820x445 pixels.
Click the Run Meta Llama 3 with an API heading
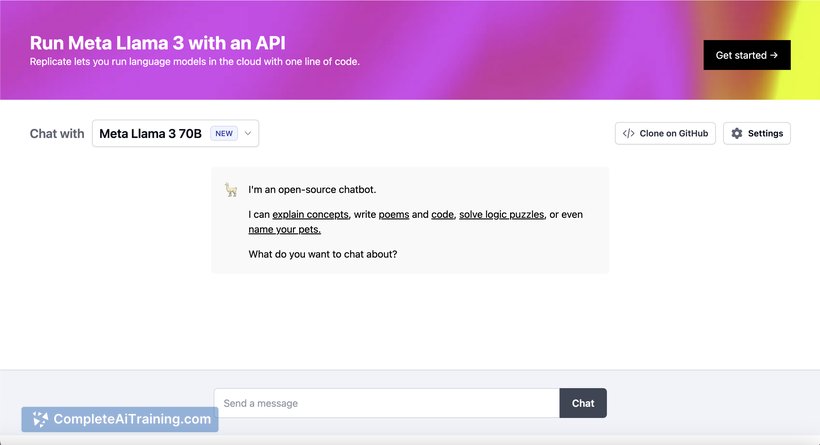click(157, 43)
